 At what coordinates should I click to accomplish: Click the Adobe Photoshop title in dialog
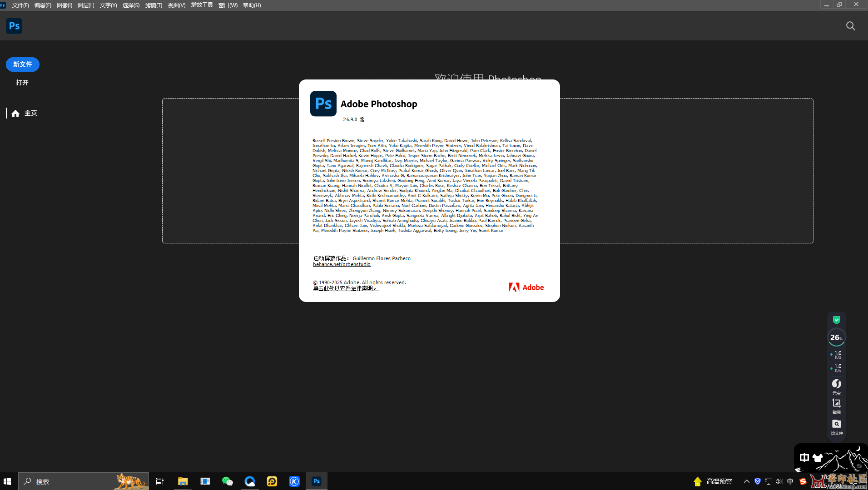(x=379, y=104)
